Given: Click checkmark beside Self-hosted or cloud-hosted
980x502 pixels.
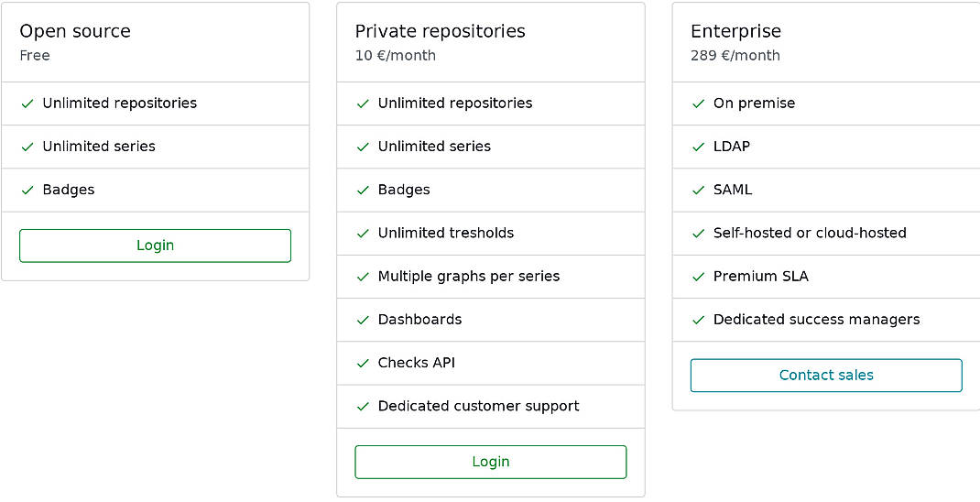Looking at the screenshot, I should 698,234.
